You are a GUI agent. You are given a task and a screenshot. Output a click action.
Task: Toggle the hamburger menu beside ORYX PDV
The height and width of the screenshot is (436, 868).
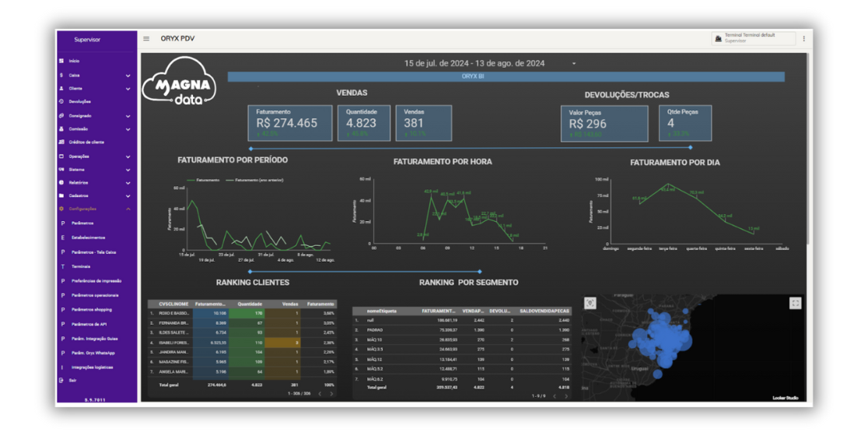click(146, 39)
